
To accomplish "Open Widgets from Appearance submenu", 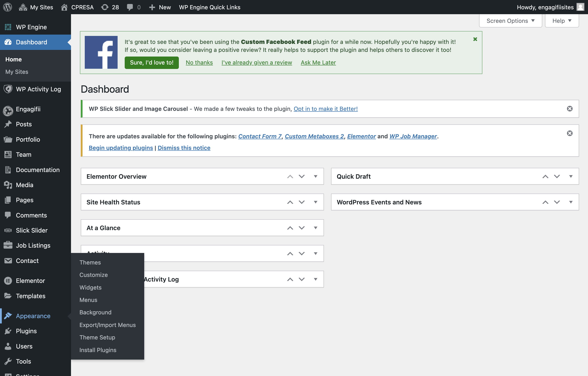I will 90,287.
